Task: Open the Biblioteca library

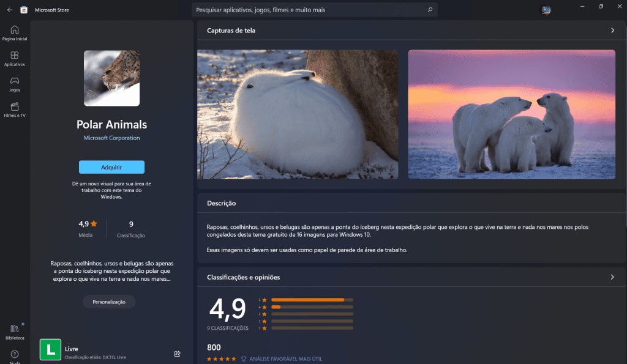Action: tap(15, 332)
